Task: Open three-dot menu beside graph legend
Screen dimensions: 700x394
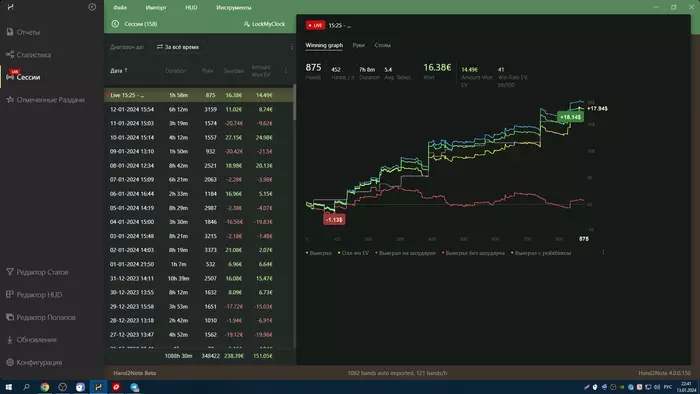Action: [604, 253]
